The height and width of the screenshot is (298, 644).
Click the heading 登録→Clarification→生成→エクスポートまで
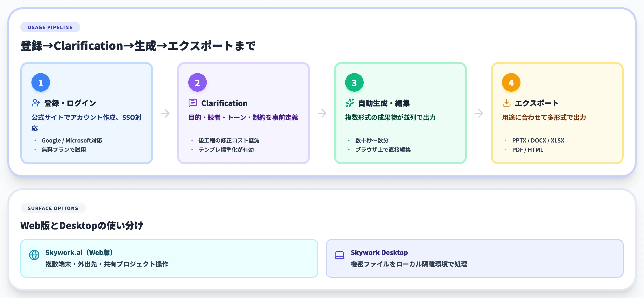(x=138, y=46)
